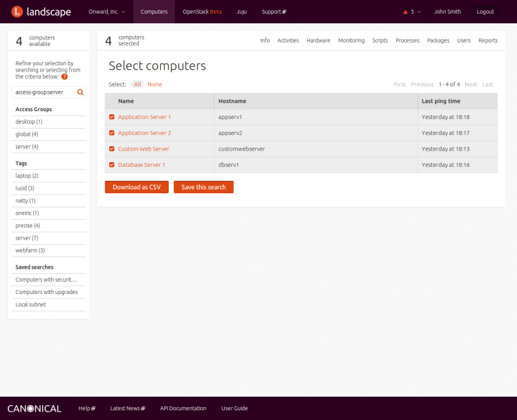
Task: Select None to deselect all computers
Action: pos(154,85)
